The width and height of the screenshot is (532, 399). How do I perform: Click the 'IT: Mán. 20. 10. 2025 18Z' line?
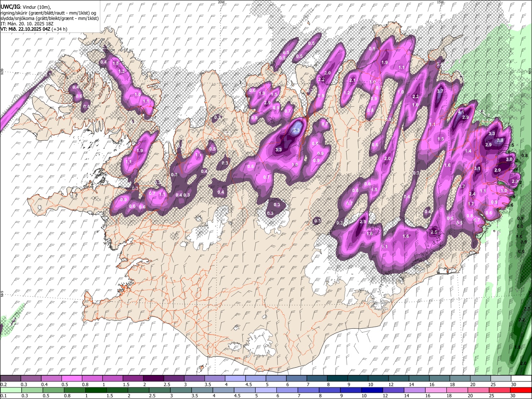(27, 24)
